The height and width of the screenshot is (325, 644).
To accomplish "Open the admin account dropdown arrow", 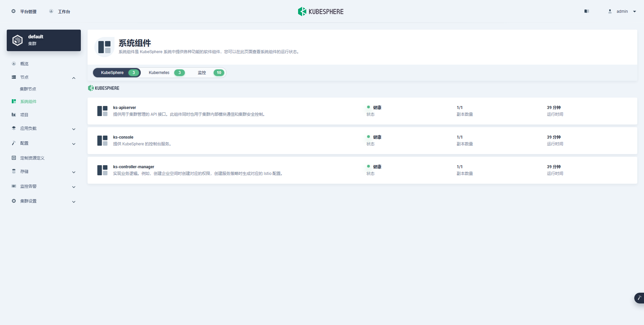I will pyautogui.click(x=635, y=11).
